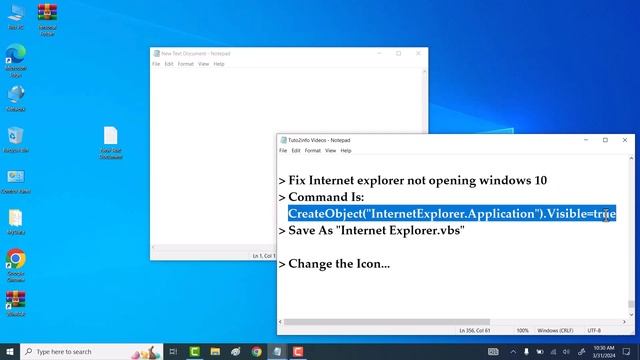Open Edit menu in New Text Document Notepad
Image resolution: width=640 pixels, height=360 pixels.
(x=169, y=64)
